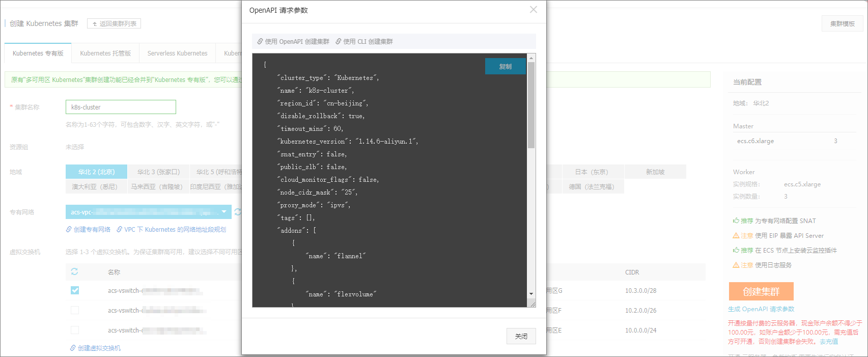Click the Worker spec ecs.c5.xlarge
This screenshot has width=868, height=357.
(802, 184)
